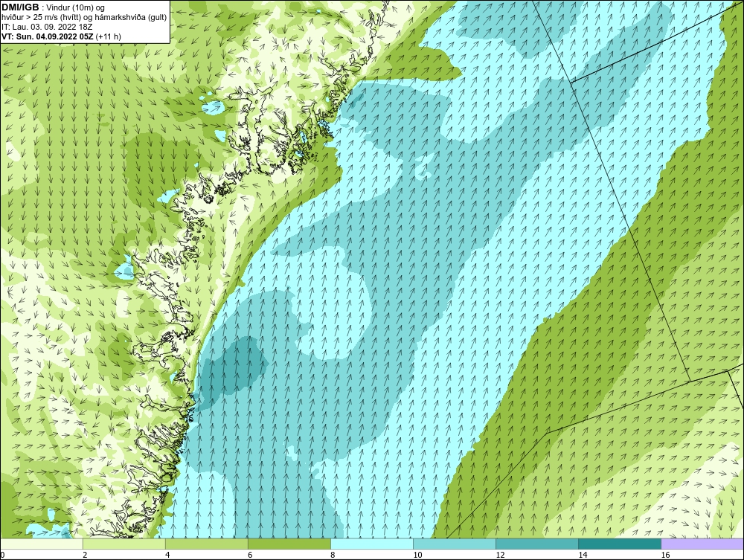Click the DMI/IGB title text
Image resolution: width=744 pixels, height=560 pixels.
(20, 7)
